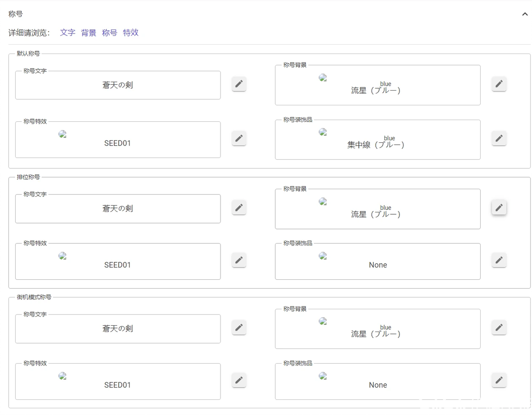
Task: Open the 背景 details link
Action: pos(89,33)
